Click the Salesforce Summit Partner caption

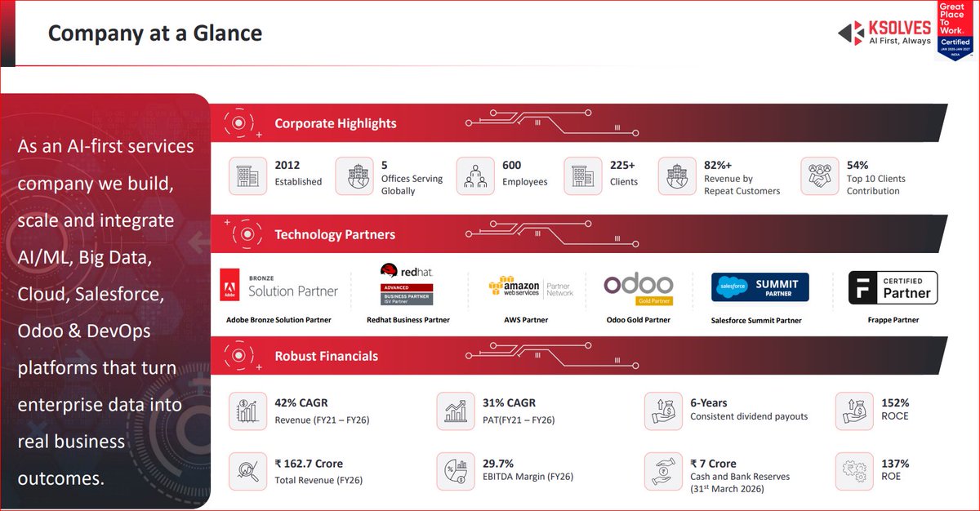(x=756, y=321)
